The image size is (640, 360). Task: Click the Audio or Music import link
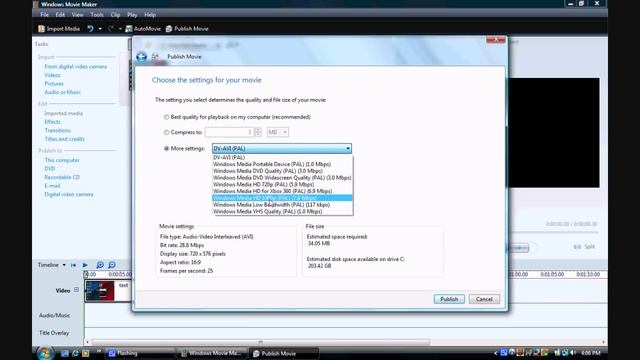pyautogui.click(x=62, y=92)
